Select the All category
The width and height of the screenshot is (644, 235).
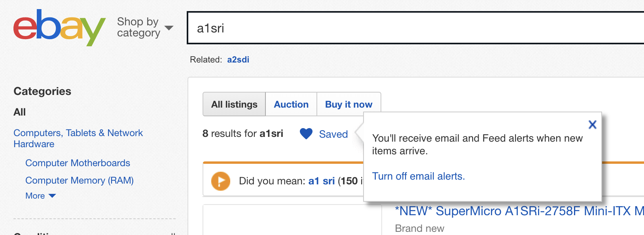pyautogui.click(x=20, y=112)
